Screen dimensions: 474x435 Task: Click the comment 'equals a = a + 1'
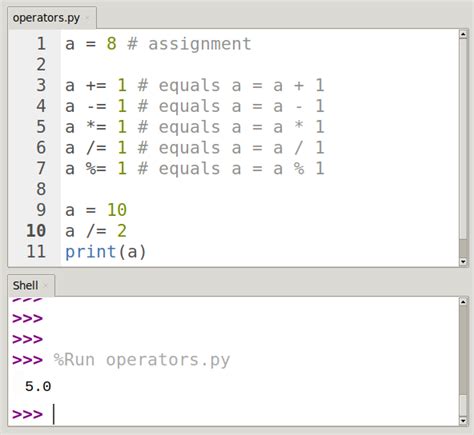tap(241, 85)
